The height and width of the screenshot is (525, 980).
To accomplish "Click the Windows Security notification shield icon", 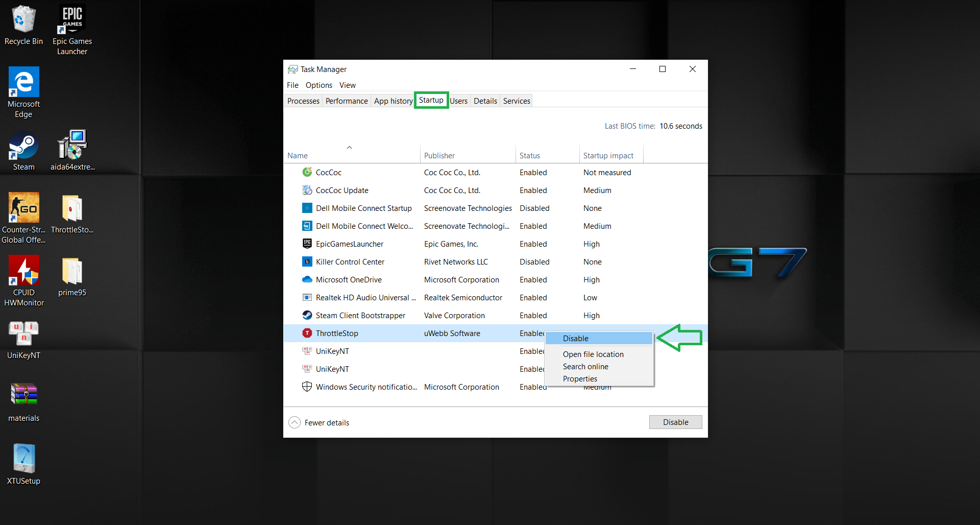I will click(307, 387).
